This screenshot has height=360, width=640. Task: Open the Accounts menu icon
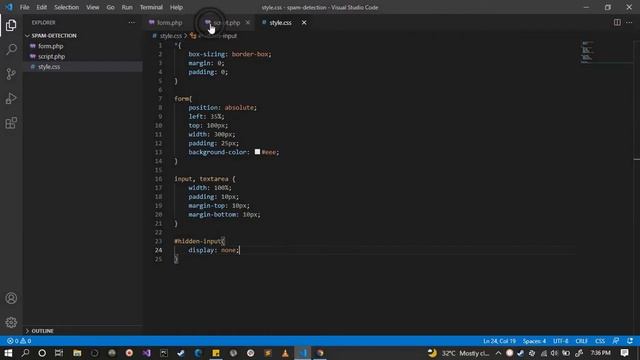(x=11, y=298)
